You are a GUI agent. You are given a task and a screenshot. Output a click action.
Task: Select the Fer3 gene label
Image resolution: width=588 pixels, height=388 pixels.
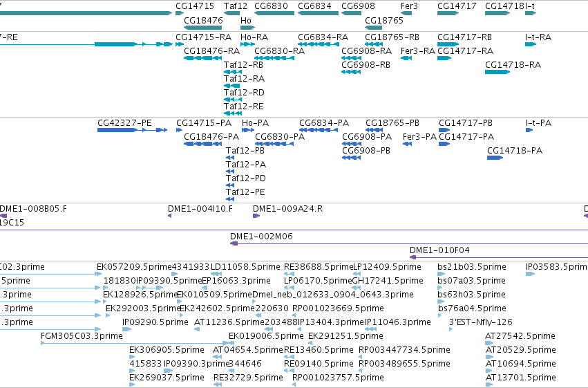coord(409,6)
